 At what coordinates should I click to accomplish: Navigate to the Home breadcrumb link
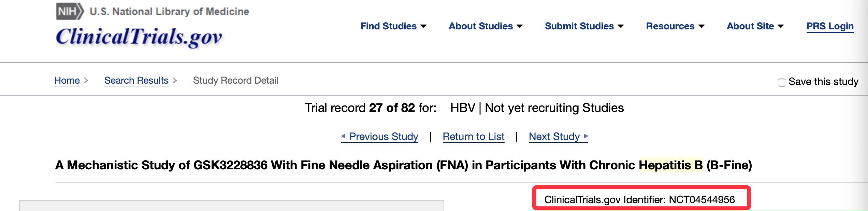67,81
